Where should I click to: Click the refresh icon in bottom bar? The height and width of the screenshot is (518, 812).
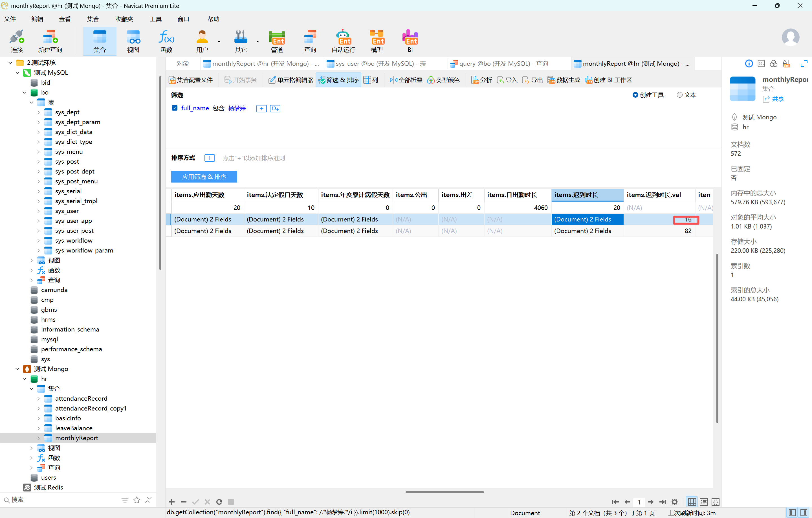(219, 502)
